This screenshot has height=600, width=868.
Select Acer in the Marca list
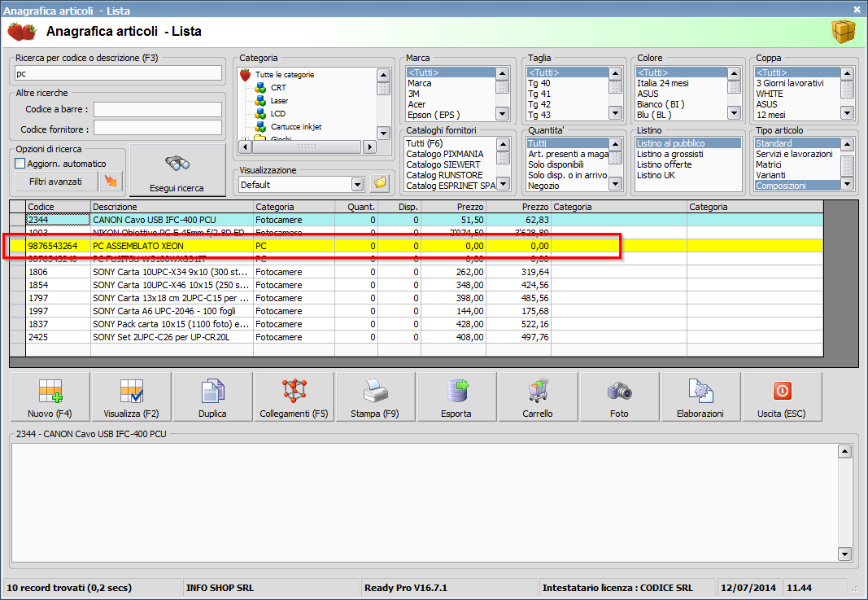(x=451, y=104)
